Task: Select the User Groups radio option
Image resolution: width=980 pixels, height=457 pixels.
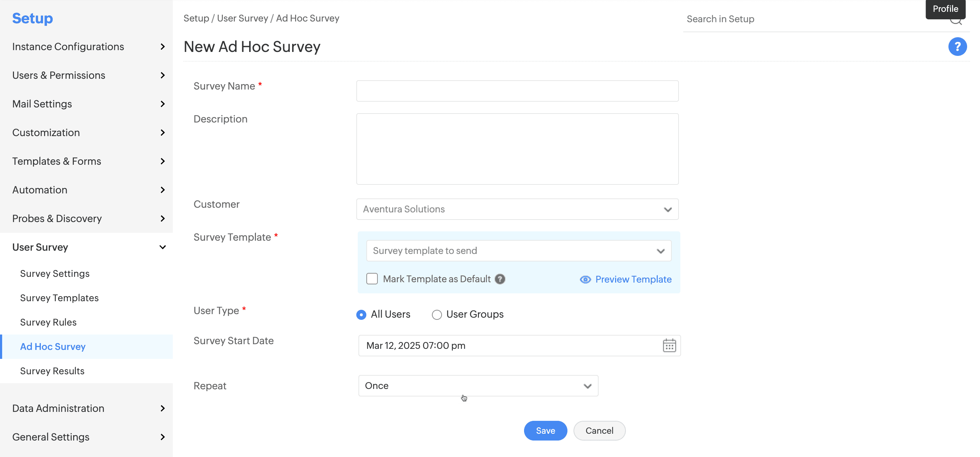Action: click(x=436, y=315)
